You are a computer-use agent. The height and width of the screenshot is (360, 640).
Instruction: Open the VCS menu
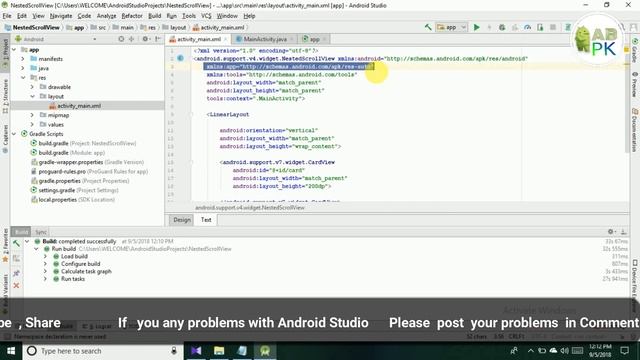click(206, 16)
